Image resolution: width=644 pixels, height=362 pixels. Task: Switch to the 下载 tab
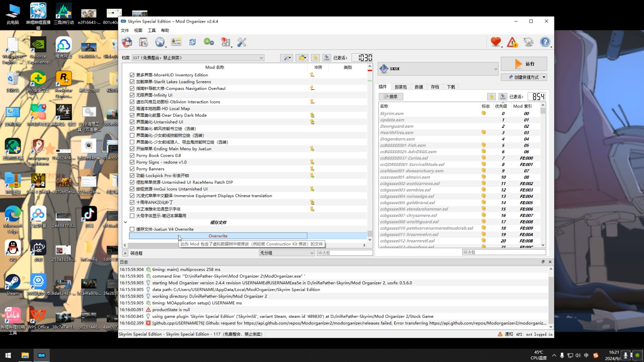(x=451, y=87)
